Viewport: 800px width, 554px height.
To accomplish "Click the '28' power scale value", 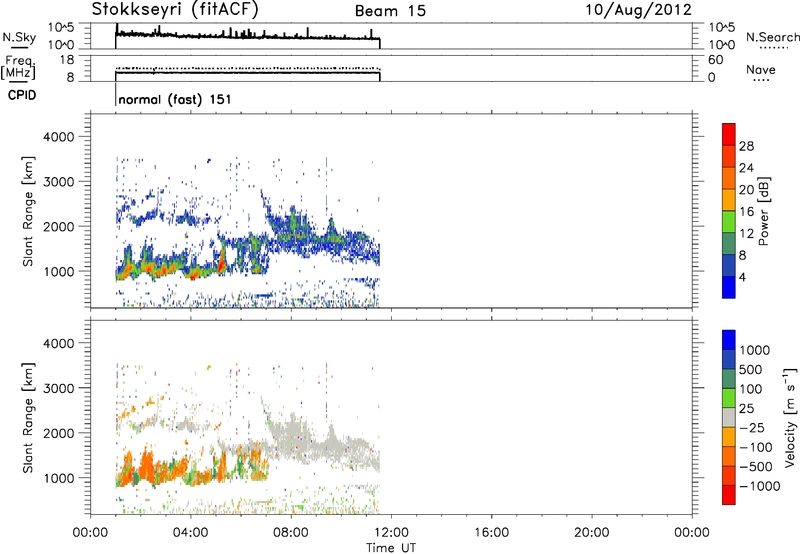I will [x=746, y=146].
